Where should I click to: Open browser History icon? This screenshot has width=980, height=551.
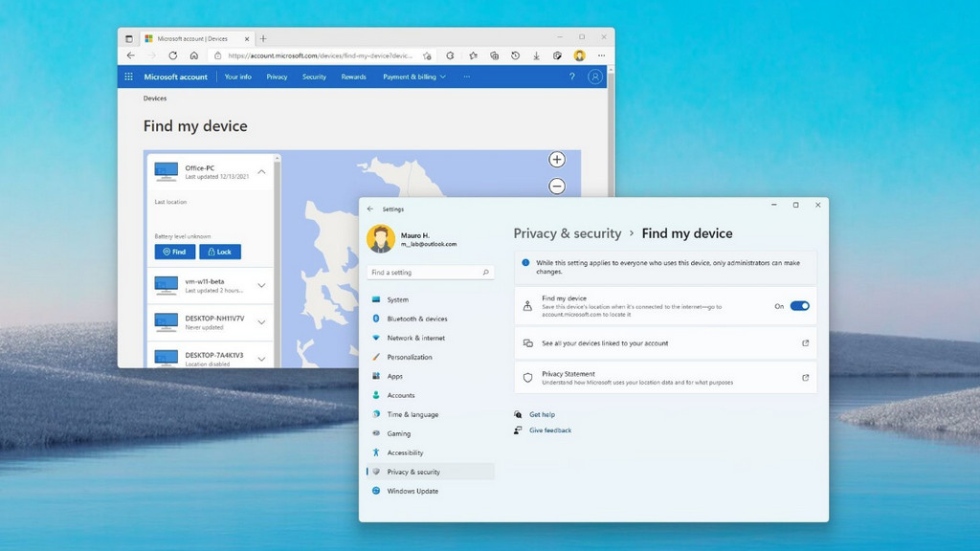click(x=515, y=55)
